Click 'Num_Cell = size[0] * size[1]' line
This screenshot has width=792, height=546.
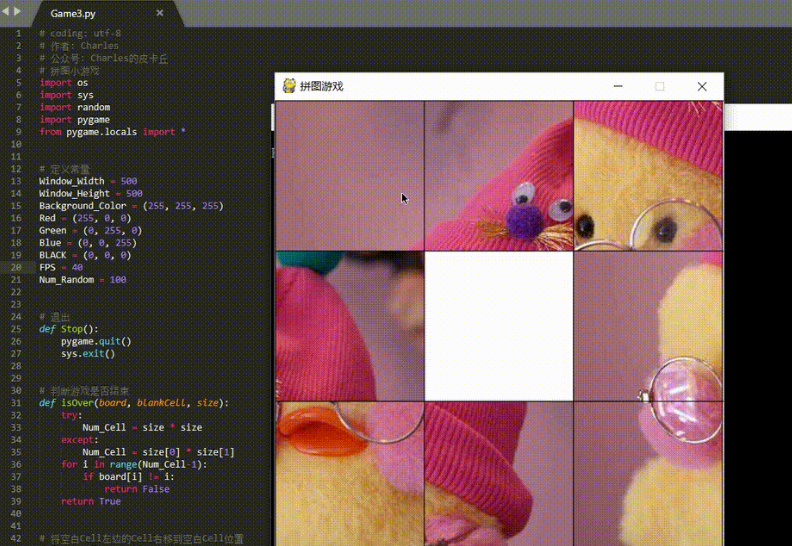[x=159, y=452]
